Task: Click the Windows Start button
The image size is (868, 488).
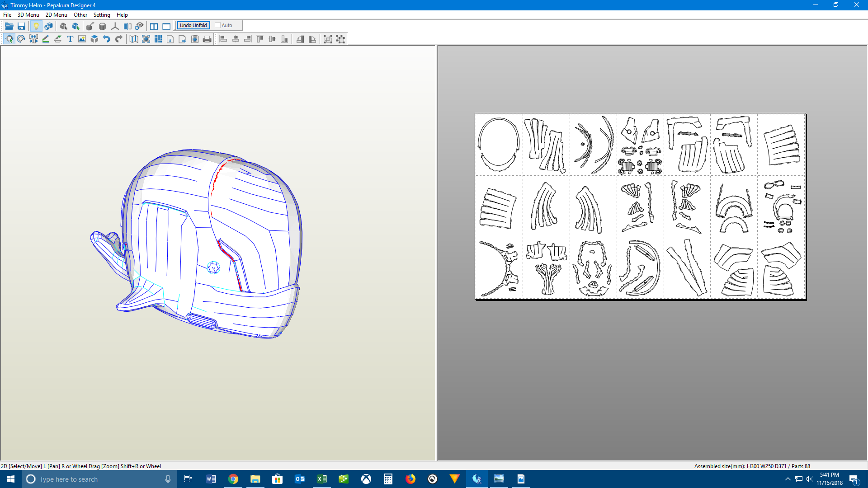Action: tap(11, 479)
